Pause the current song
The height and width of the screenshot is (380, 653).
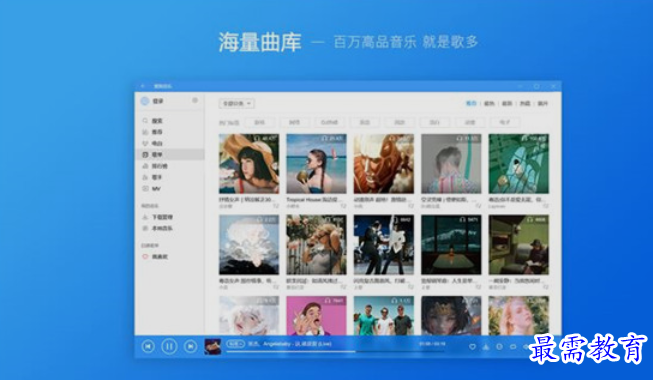pyautogui.click(x=169, y=346)
